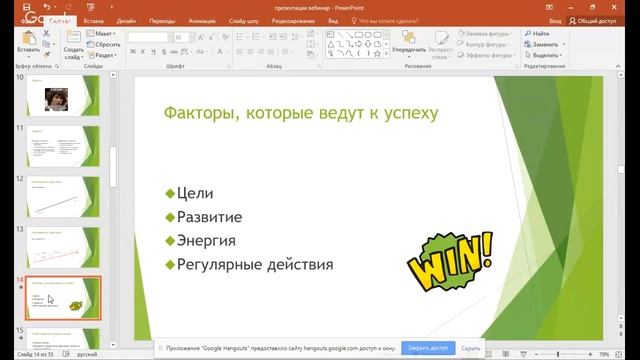Apply italic with the К icon
The height and width of the screenshot is (360, 640).
(x=143, y=52)
